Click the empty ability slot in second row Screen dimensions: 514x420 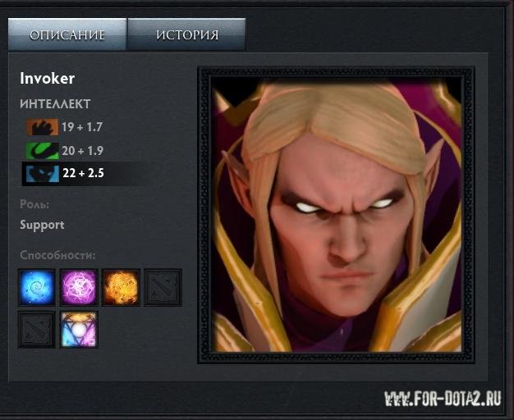click(37, 330)
